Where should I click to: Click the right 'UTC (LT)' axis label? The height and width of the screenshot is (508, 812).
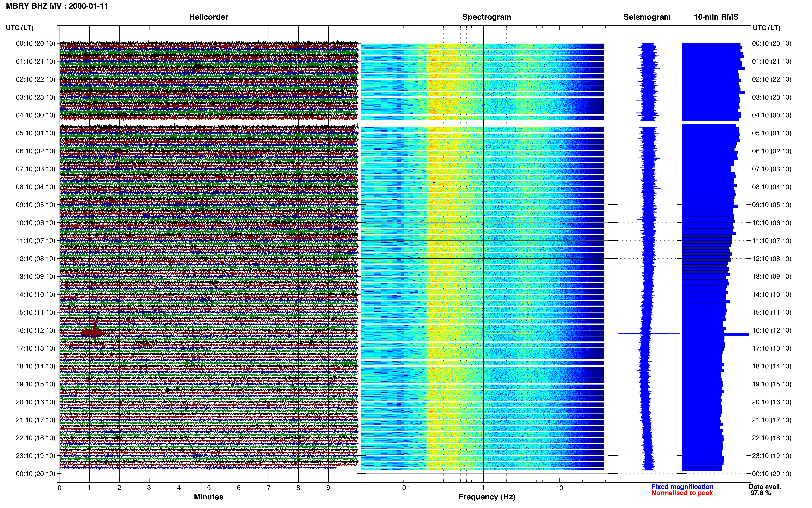pyautogui.click(x=766, y=28)
